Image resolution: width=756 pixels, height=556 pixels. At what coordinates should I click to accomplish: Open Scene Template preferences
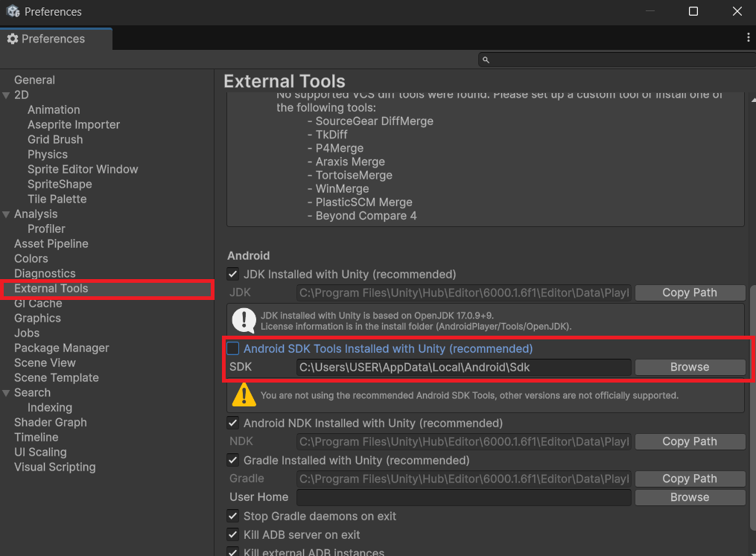[x=57, y=377]
